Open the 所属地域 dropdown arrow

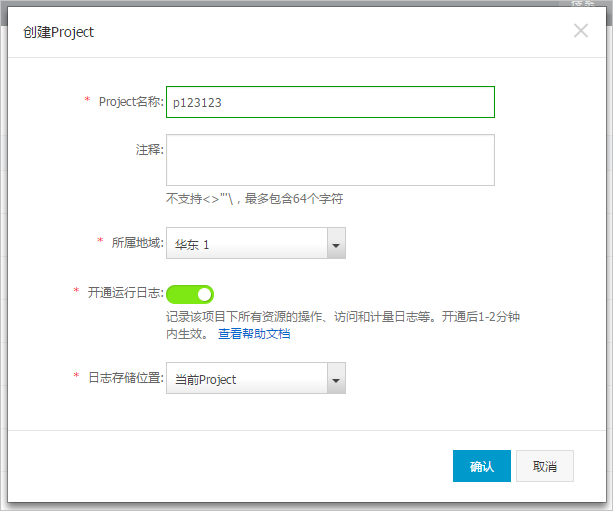pos(336,243)
